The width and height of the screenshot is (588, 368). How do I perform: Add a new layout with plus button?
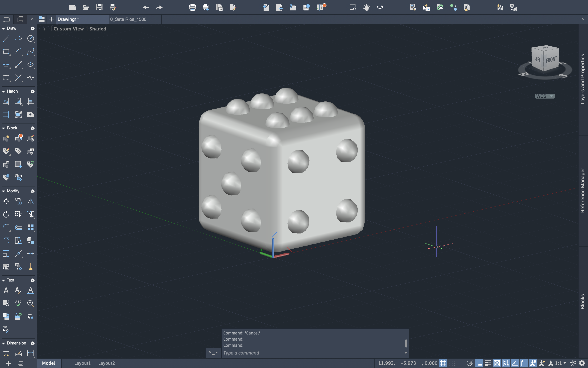(66, 363)
